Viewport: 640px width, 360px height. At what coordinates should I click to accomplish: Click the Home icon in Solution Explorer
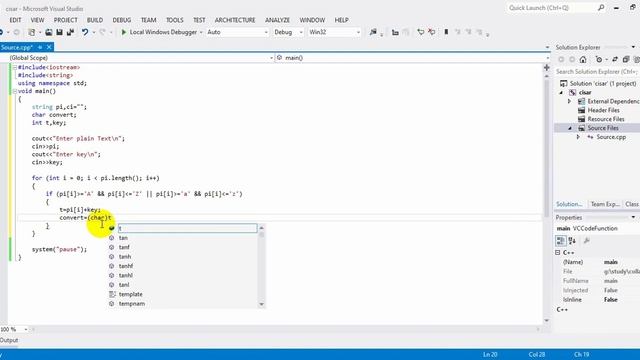coord(583,60)
